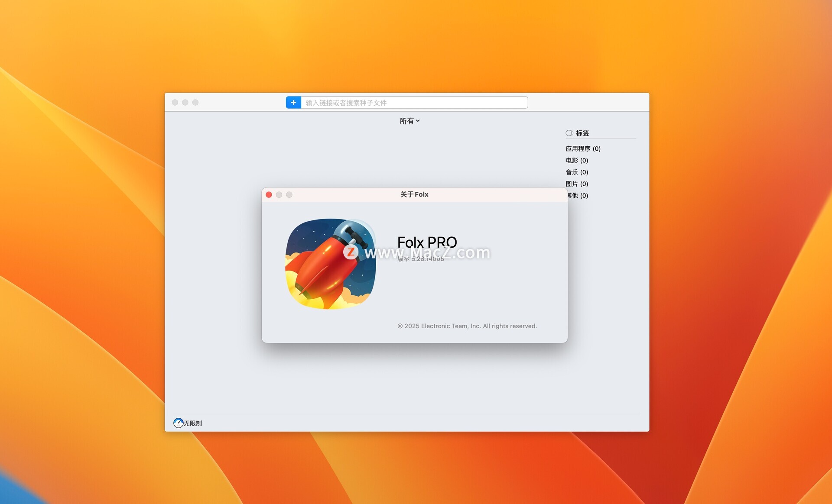This screenshot has height=504, width=832.
Task: Click the Folx rocket app icon
Action: click(330, 264)
